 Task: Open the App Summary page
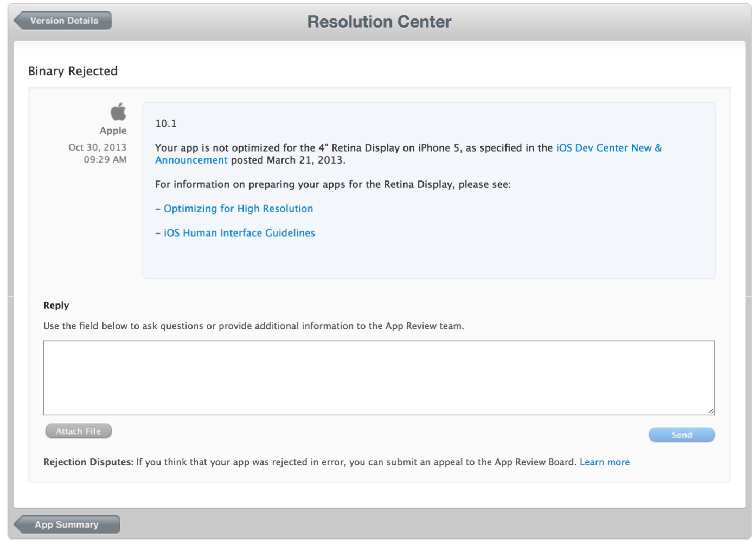[x=66, y=524]
